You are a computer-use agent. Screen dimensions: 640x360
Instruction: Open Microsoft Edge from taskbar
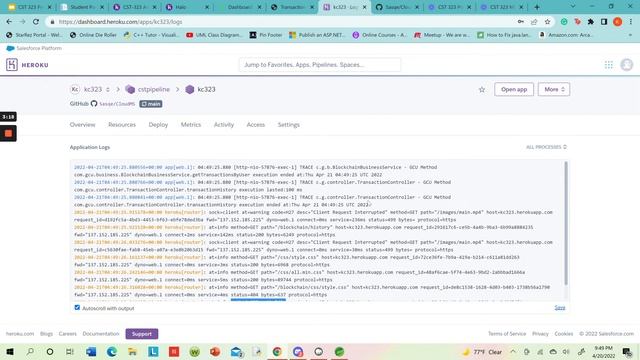[x=112, y=351]
